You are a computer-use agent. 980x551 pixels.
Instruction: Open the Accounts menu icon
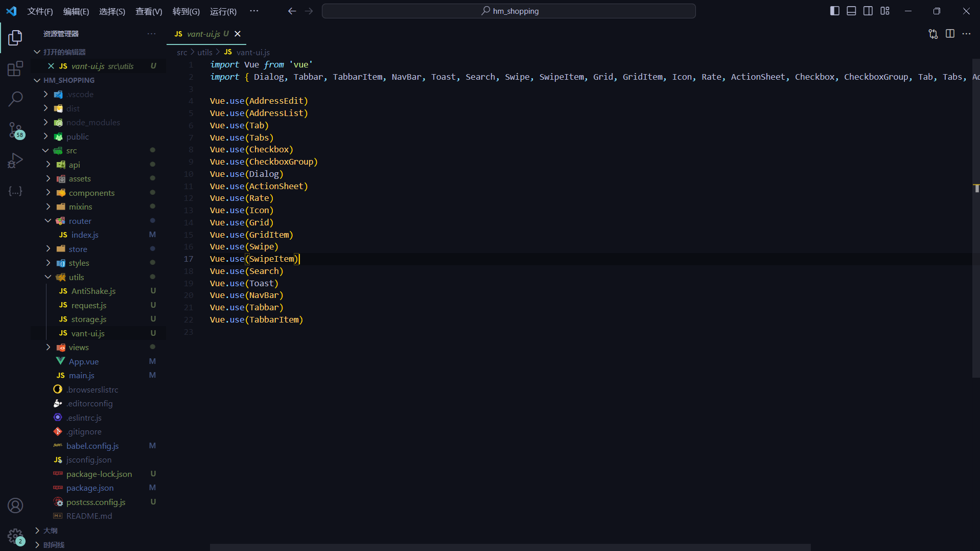click(15, 506)
